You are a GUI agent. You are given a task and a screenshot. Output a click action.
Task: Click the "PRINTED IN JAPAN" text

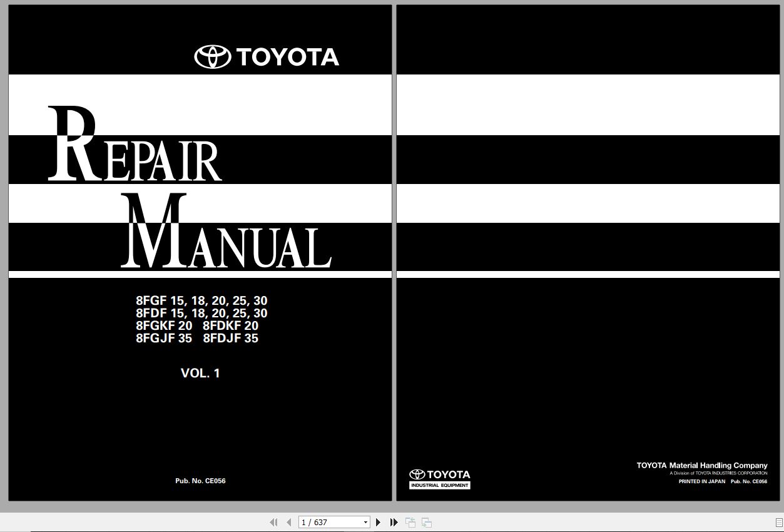(702, 481)
